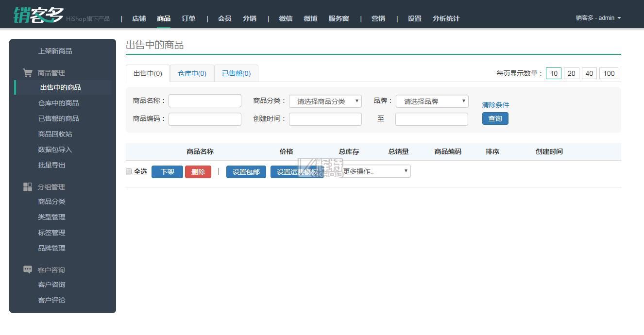Viewport: 644px width, 335px height.
Task: Open 上架新商品 in the sidebar
Action: pos(55,51)
